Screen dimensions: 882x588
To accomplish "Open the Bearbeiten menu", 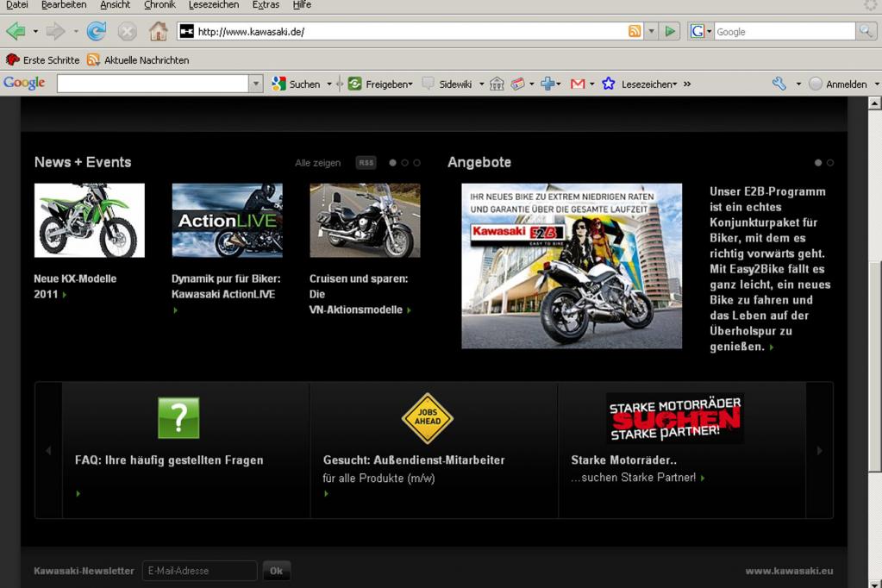I will coord(64,5).
